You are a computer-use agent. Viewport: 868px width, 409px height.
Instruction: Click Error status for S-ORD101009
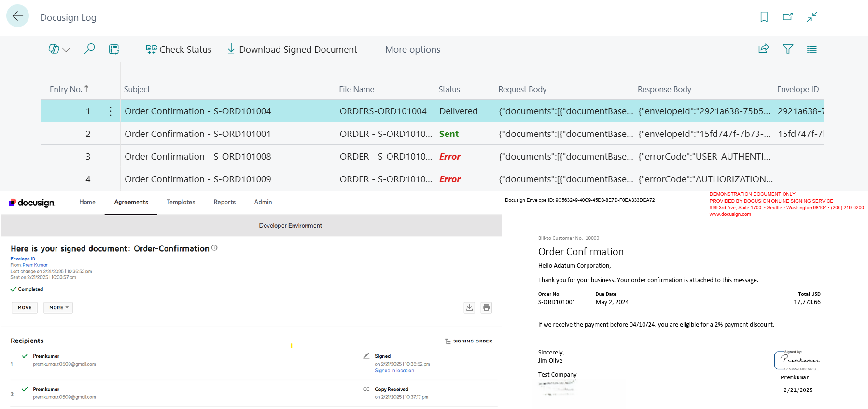[x=449, y=179]
